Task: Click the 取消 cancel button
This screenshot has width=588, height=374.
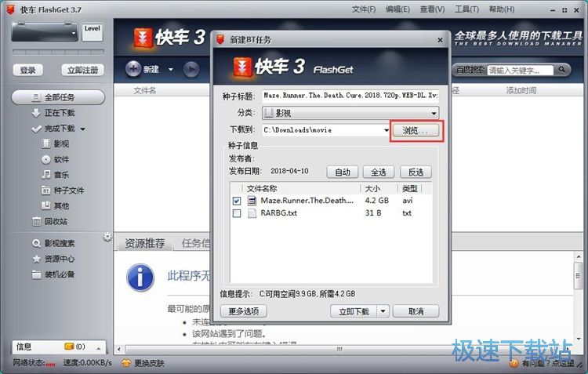Action: click(x=416, y=311)
